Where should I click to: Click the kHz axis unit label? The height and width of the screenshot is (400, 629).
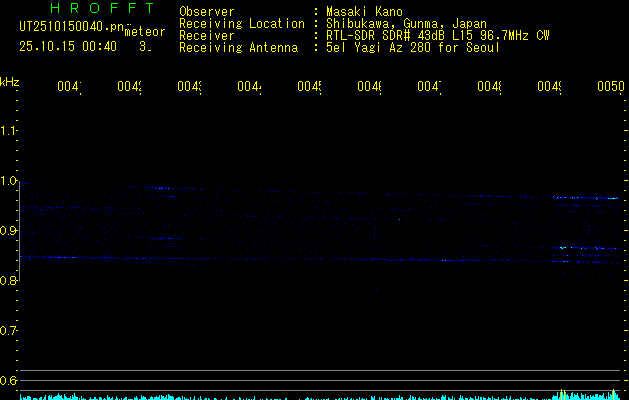(x=9, y=82)
